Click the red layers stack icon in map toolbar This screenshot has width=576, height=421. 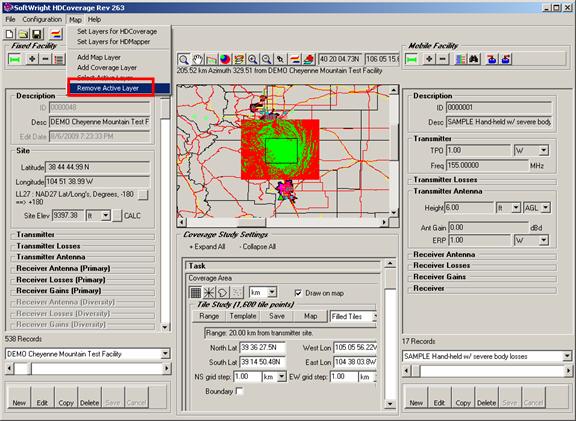(309, 59)
